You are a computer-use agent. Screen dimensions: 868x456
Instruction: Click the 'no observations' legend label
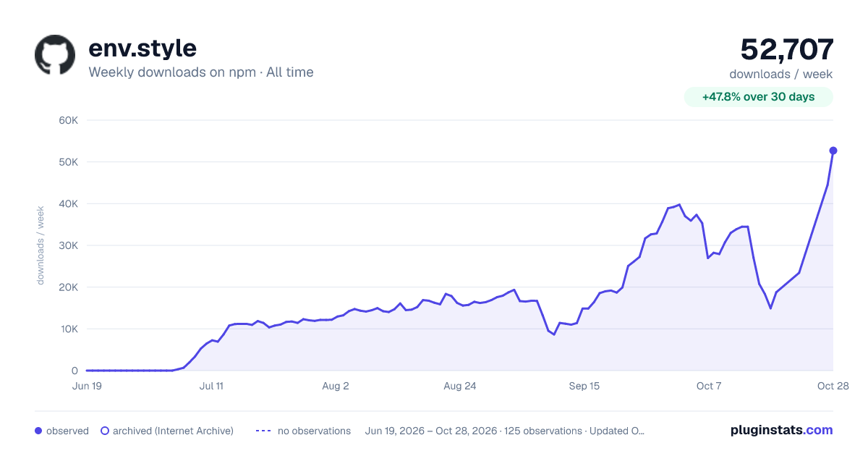[314, 431]
